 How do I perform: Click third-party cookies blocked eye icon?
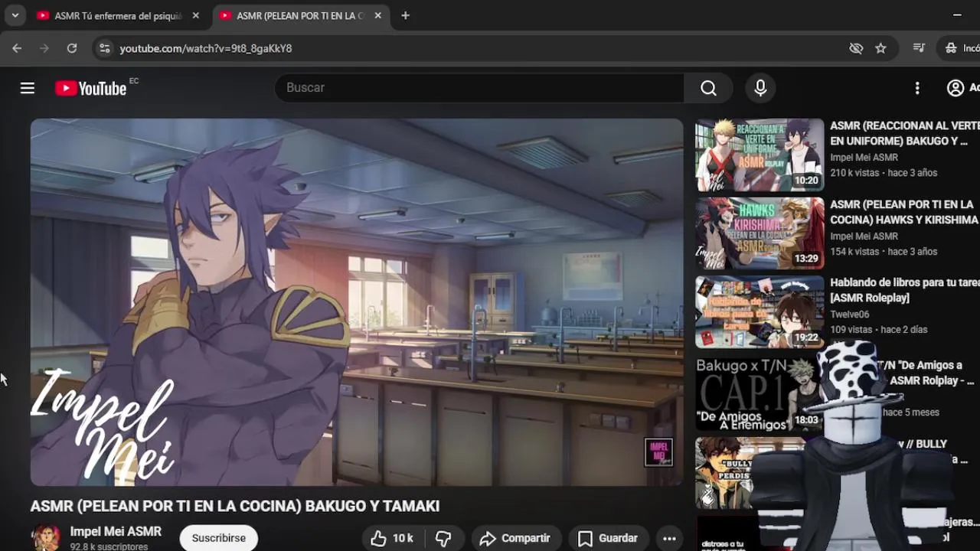point(856,48)
